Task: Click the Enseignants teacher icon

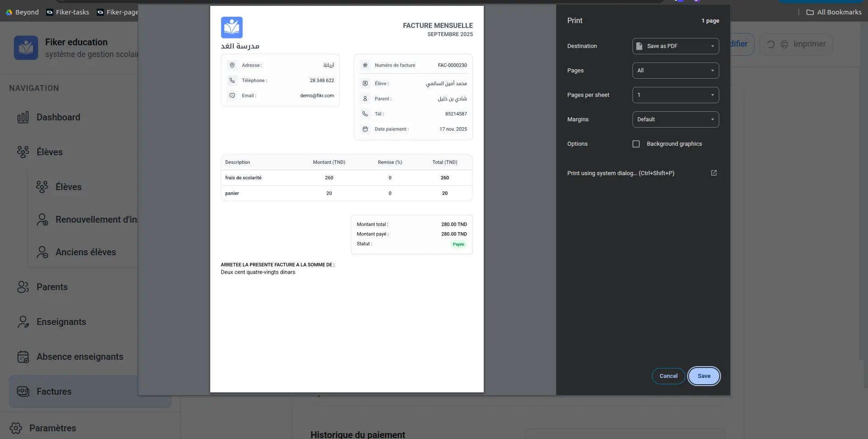Action: tap(23, 322)
